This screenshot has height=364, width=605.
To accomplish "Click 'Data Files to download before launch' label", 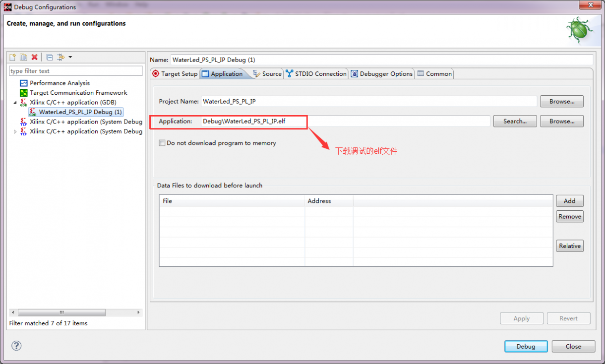I will tap(210, 185).
